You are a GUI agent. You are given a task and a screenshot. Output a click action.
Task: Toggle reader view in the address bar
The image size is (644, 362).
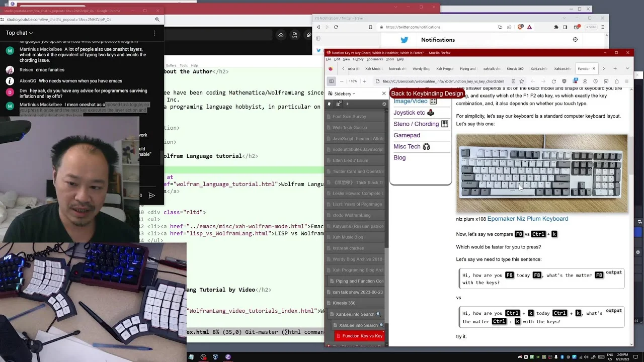coord(513,81)
